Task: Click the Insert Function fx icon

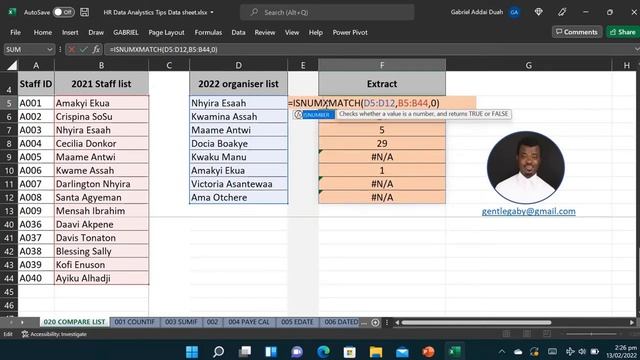Action: click(x=96, y=49)
